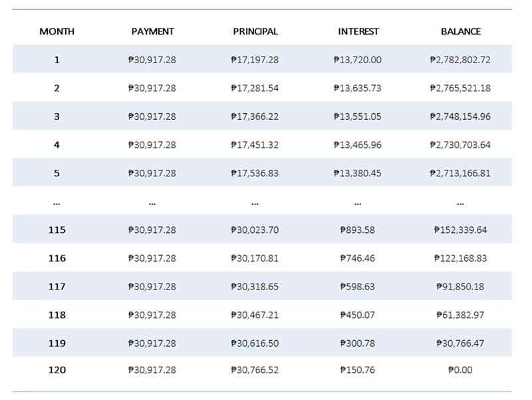Select the month 115 row number
This screenshot has width=532, height=400.
pos(57,230)
